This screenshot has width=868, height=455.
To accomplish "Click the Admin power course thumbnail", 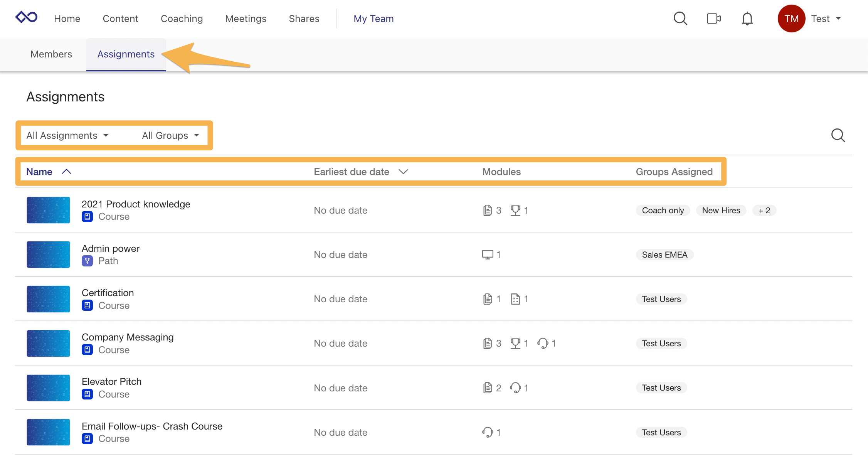I will 48,254.
